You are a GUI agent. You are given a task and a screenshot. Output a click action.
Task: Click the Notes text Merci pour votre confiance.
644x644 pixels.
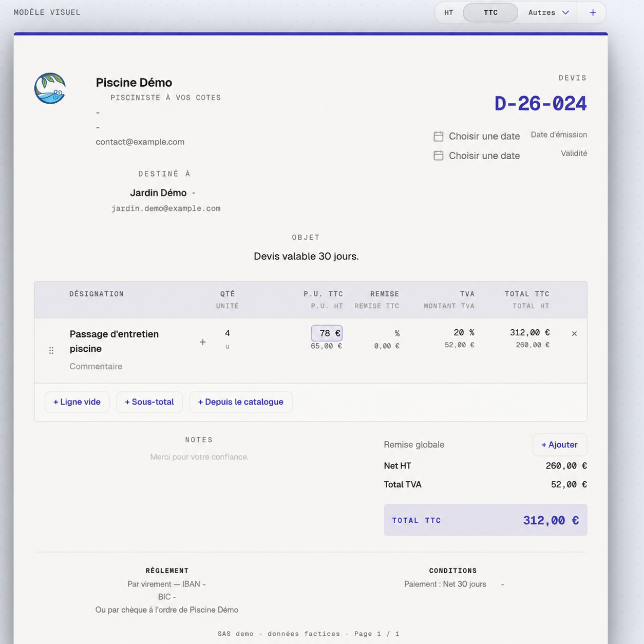click(x=199, y=457)
